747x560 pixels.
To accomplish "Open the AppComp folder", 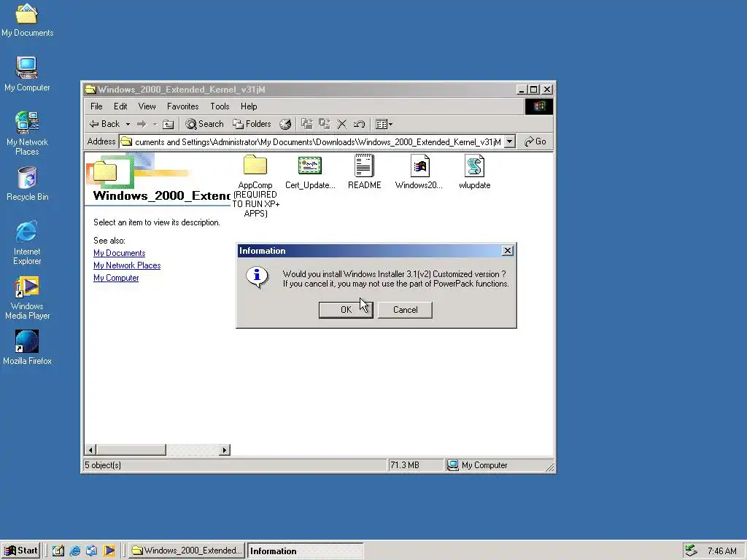I will (x=255, y=166).
